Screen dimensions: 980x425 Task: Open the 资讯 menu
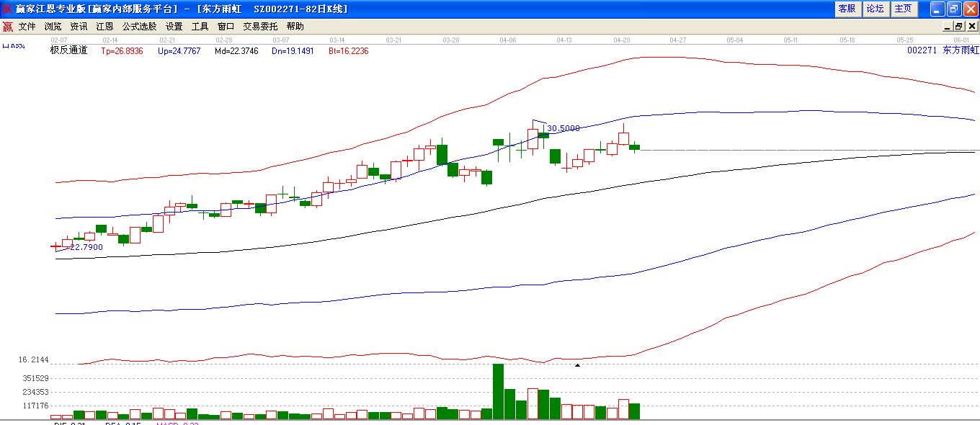point(79,27)
